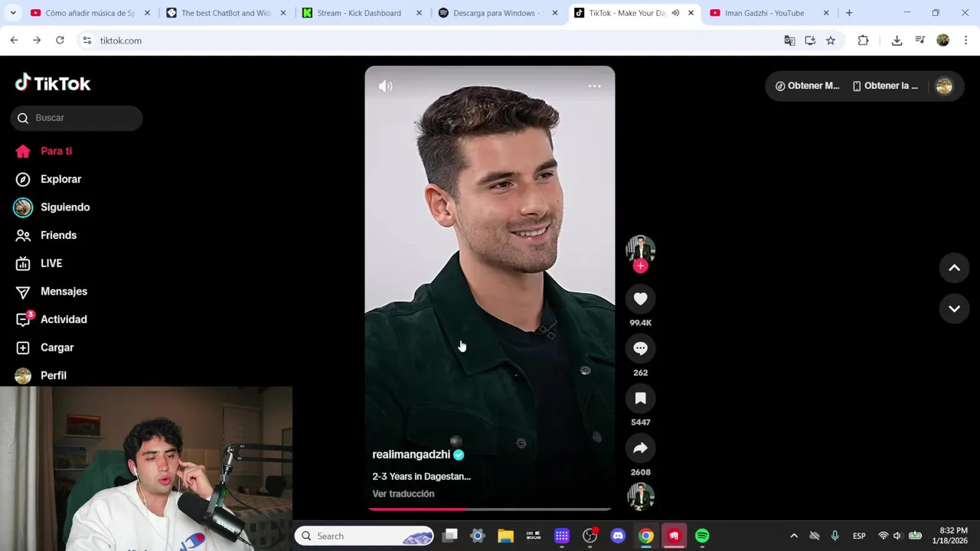Open the Chrome profile avatar
The width and height of the screenshot is (980, 551).
tap(943, 41)
